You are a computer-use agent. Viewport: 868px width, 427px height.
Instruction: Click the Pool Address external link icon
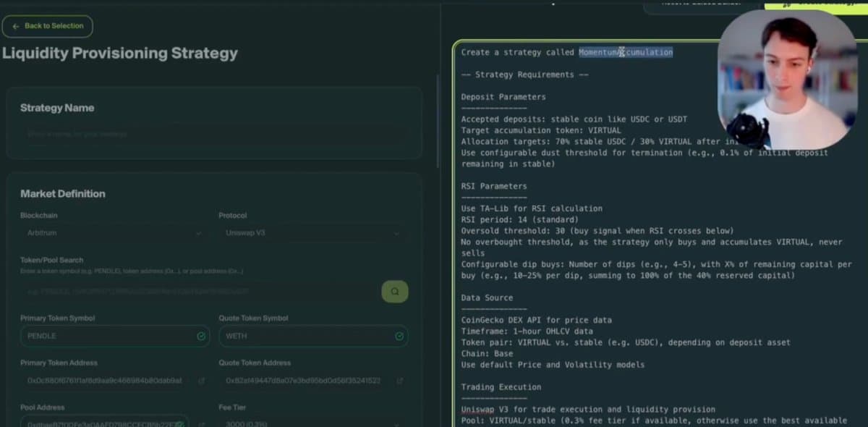pos(201,422)
